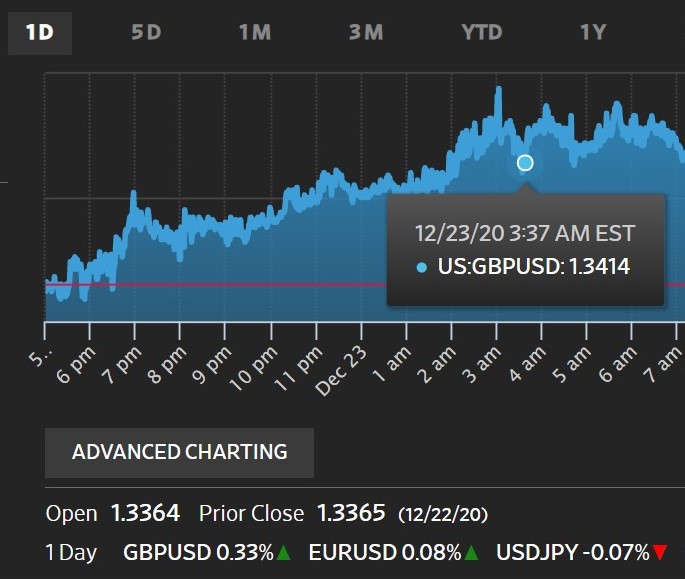
Task: Click the EURUSD 0.08% comparison link
Action: click(x=385, y=551)
